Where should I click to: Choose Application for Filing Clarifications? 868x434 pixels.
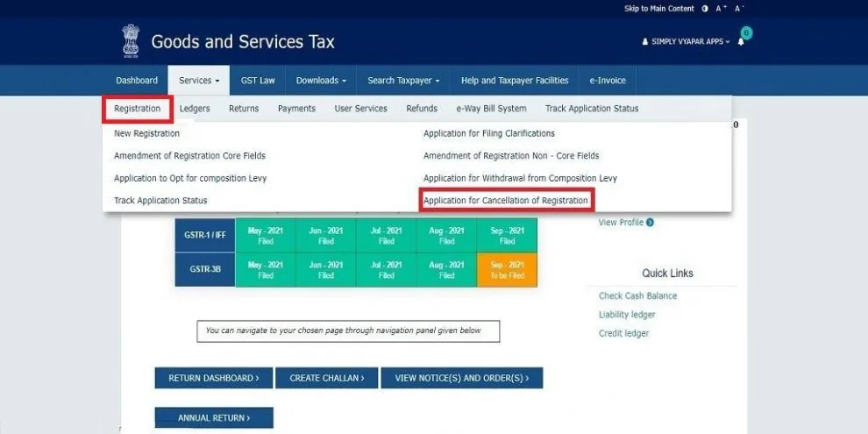[x=489, y=133]
